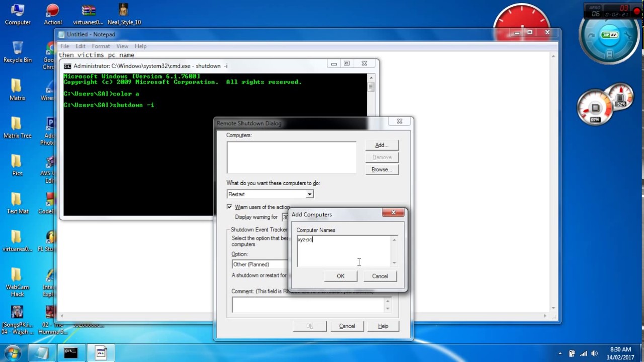
Task: Select the virtuanes0 WinRAR archive icon
Action: pos(88,14)
